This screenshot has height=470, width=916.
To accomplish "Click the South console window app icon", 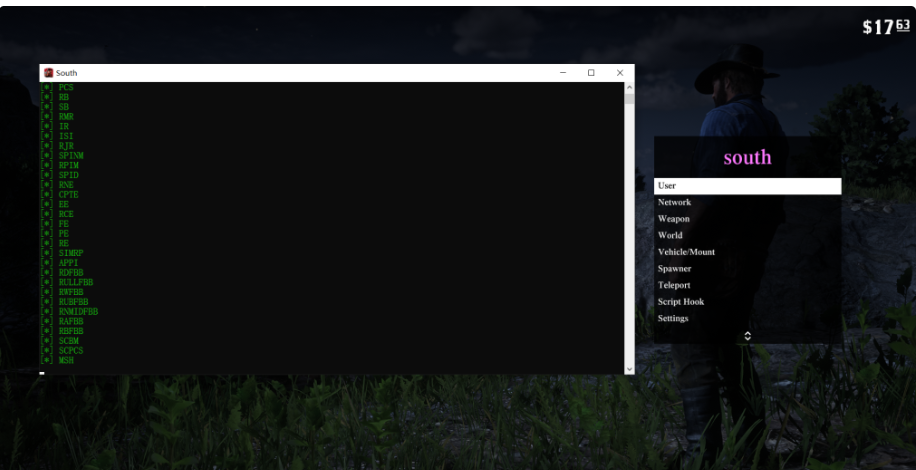I will (x=48, y=73).
